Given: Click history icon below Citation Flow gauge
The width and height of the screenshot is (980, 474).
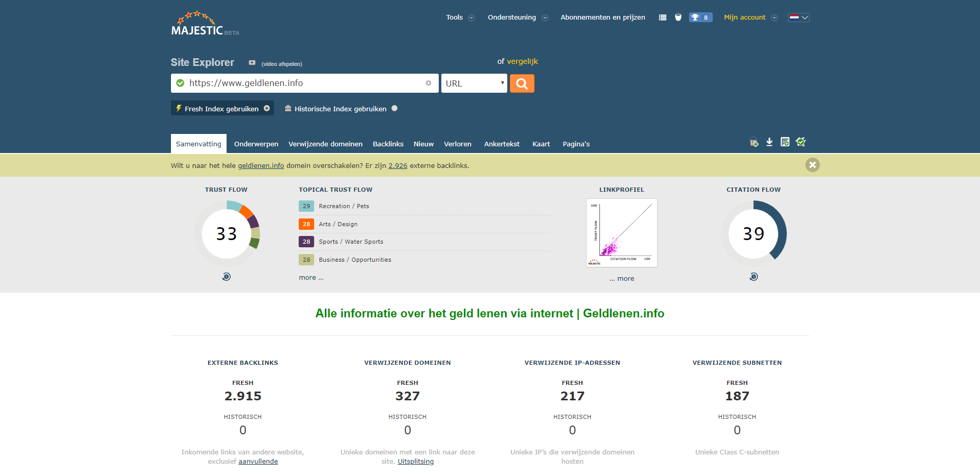Looking at the screenshot, I should (753, 277).
